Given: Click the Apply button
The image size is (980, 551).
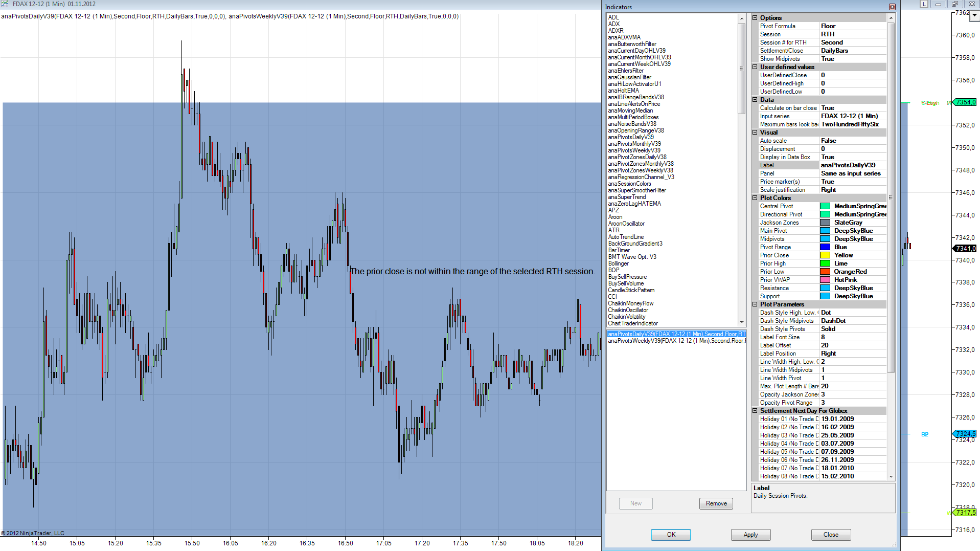Looking at the screenshot, I should click(x=750, y=535).
